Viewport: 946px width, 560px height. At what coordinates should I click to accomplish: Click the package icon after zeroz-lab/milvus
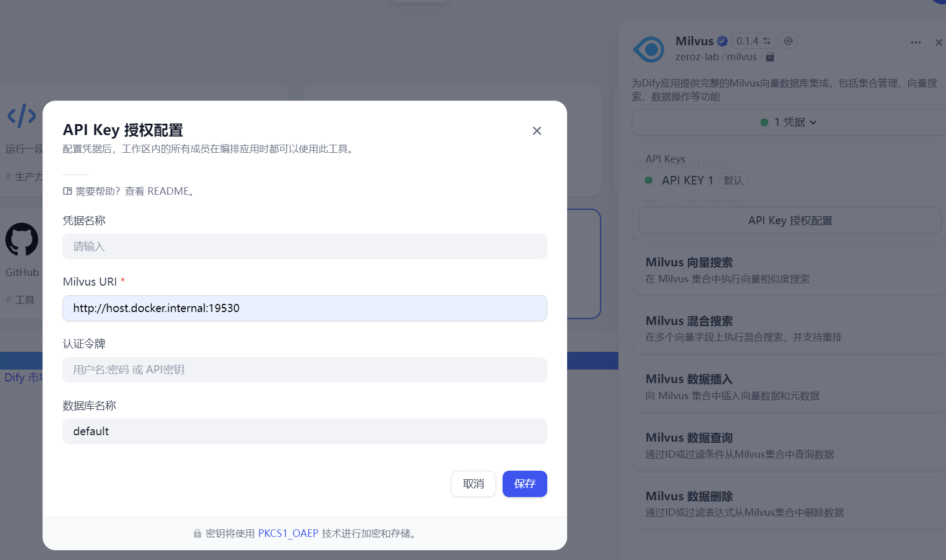click(770, 56)
